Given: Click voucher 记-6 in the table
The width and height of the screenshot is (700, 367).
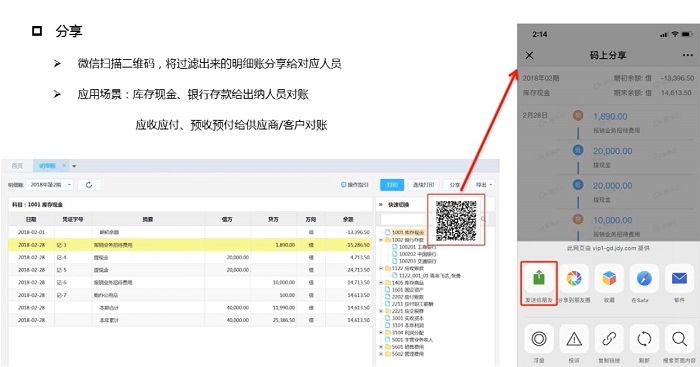Looking at the screenshot, I should [62, 283].
